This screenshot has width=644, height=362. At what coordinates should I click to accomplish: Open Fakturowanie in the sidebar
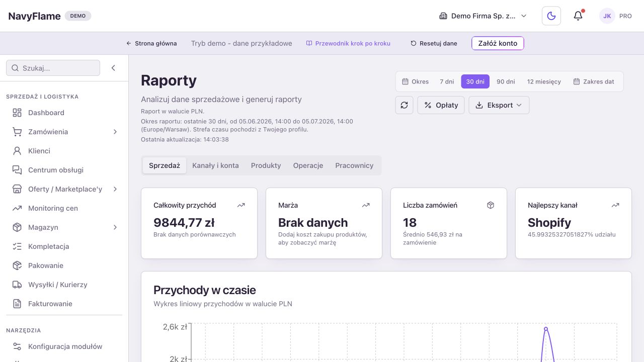(x=64, y=304)
